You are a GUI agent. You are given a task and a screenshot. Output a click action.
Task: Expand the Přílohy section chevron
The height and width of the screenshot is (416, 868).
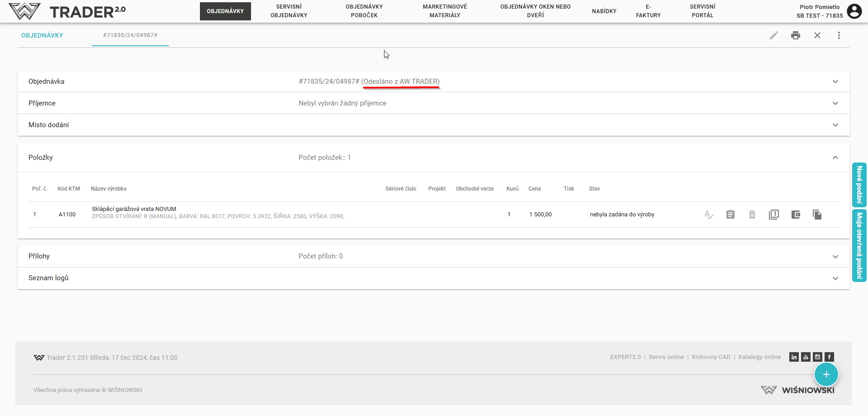pyautogui.click(x=835, y=256)
